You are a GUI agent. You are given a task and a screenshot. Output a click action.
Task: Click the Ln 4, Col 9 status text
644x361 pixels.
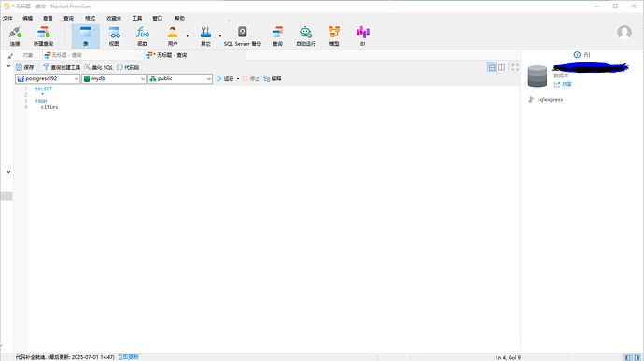pyautogui.click(x=508, y=357)
